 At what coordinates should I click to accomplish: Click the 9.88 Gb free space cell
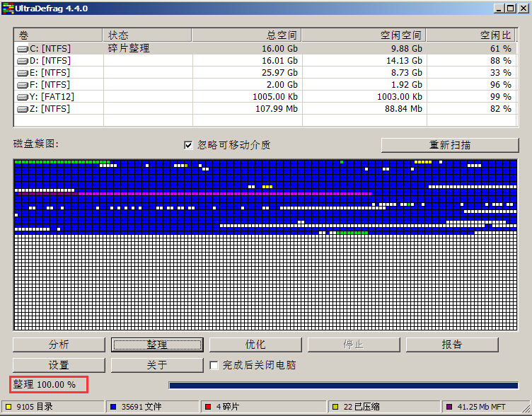(407, 49)
